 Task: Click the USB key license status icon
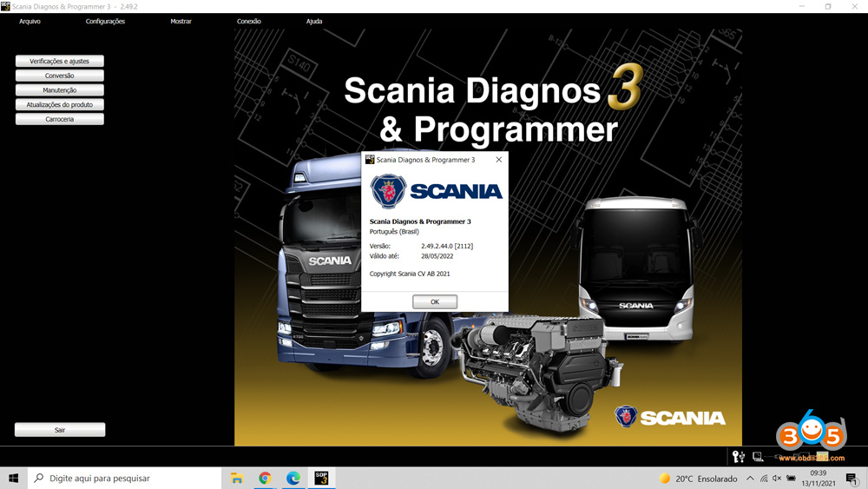[738, 457]
